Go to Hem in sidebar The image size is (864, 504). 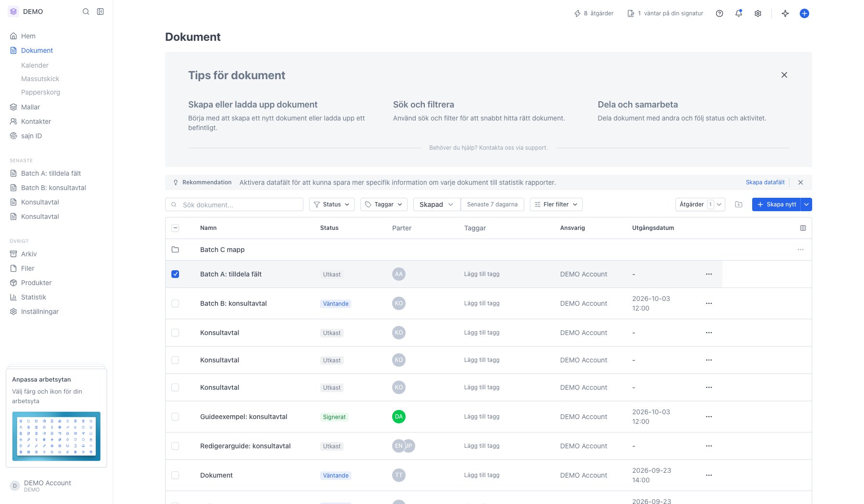pyautogui.click(x=28, y=36)
